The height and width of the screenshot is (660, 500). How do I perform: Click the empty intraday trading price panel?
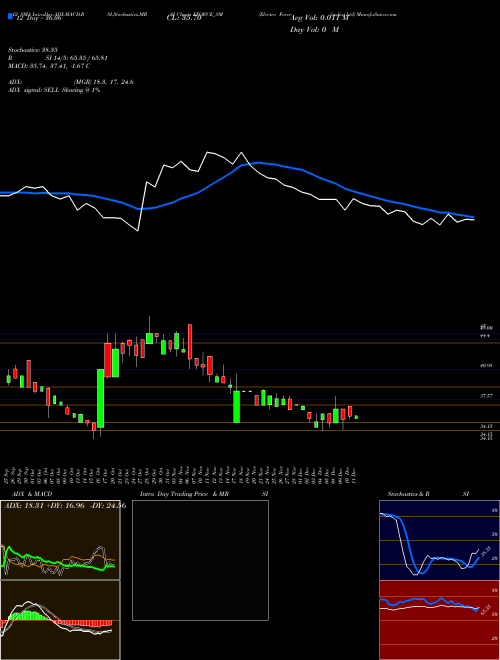point(200,560)
